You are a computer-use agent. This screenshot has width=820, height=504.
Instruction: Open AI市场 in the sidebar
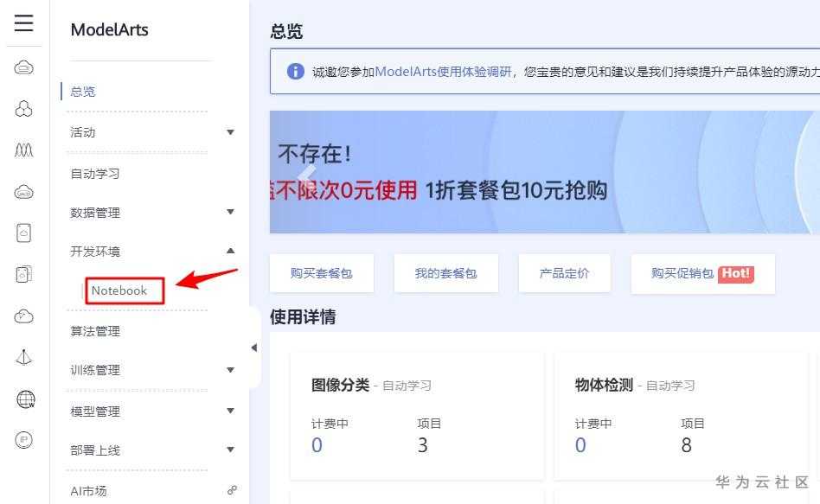point(88,491)
